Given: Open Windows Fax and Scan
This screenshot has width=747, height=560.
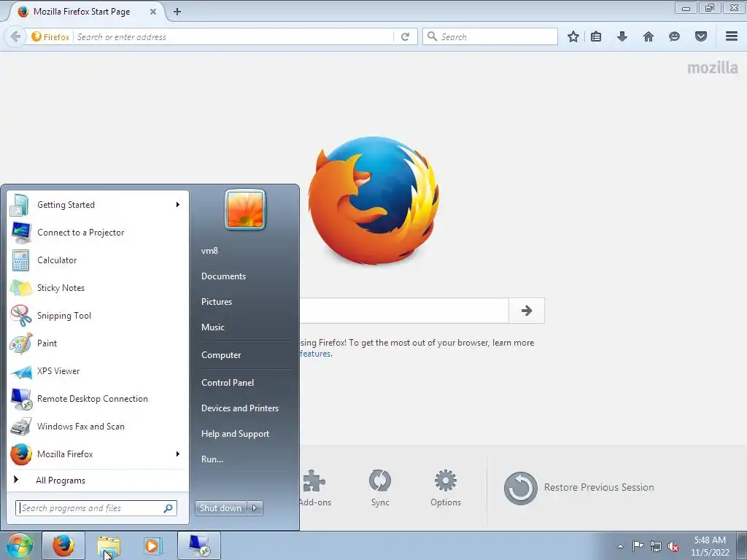Looking at the screenshot, I should click(98, 426).
